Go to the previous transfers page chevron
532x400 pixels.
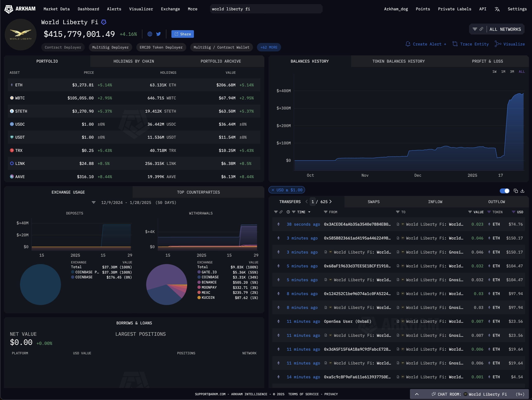pyautogui.click(x=307, y=202)
